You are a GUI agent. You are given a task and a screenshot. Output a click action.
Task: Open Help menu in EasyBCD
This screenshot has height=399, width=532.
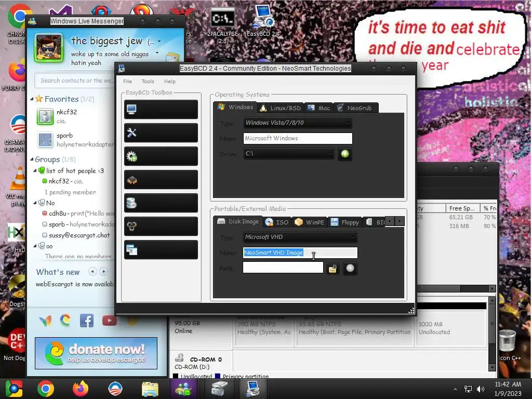pyautogui.click(x=170, y=82)
